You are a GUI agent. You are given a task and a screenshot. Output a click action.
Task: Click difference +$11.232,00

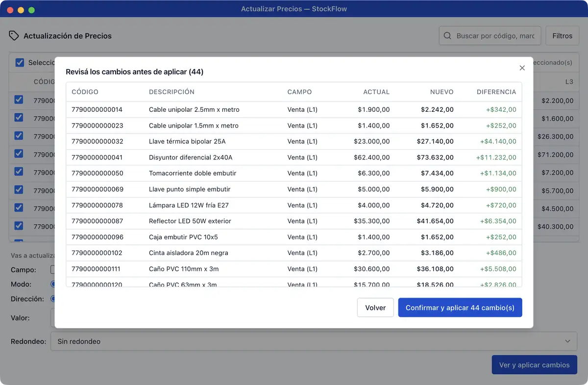pos(496,157)
